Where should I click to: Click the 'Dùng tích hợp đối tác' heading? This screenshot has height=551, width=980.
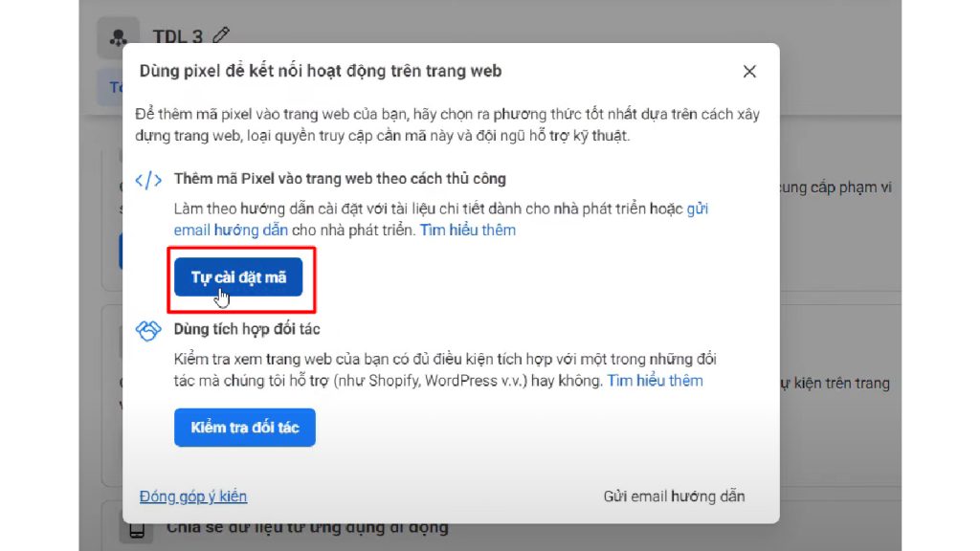(x=247, y=329)
